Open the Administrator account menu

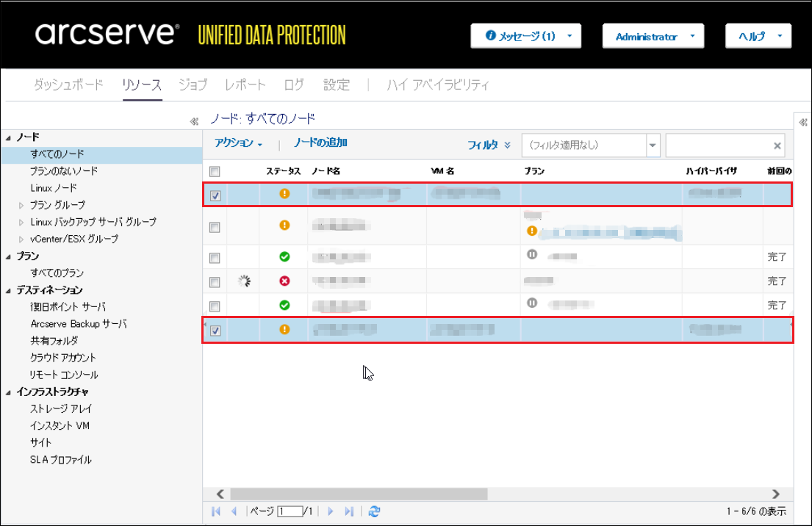point(653,36)
